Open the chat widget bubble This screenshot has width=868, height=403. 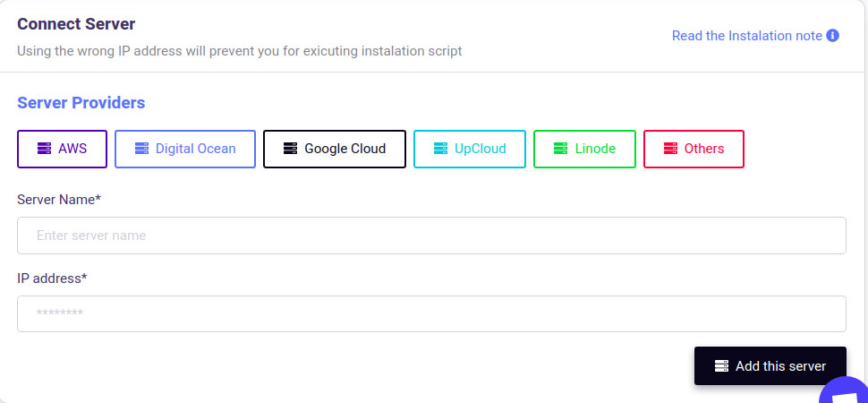(x=847, y=391)
